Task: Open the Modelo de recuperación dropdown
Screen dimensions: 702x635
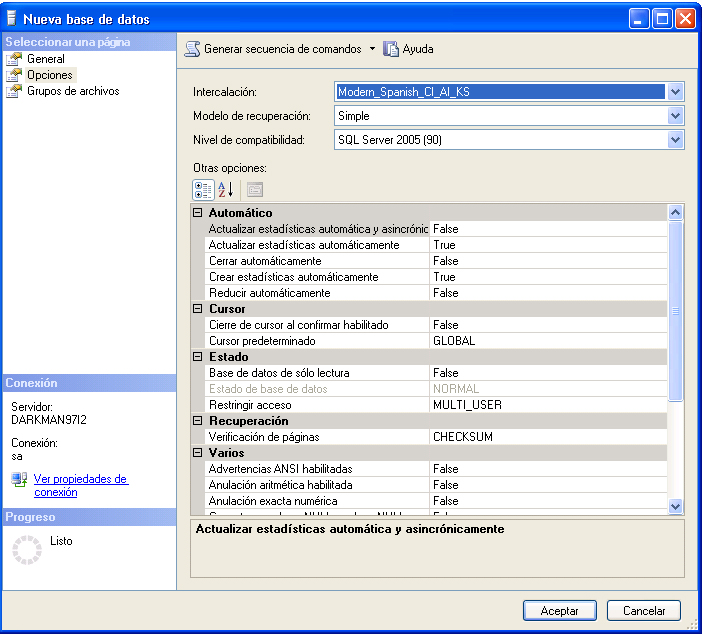Action: tap(675, 116)
